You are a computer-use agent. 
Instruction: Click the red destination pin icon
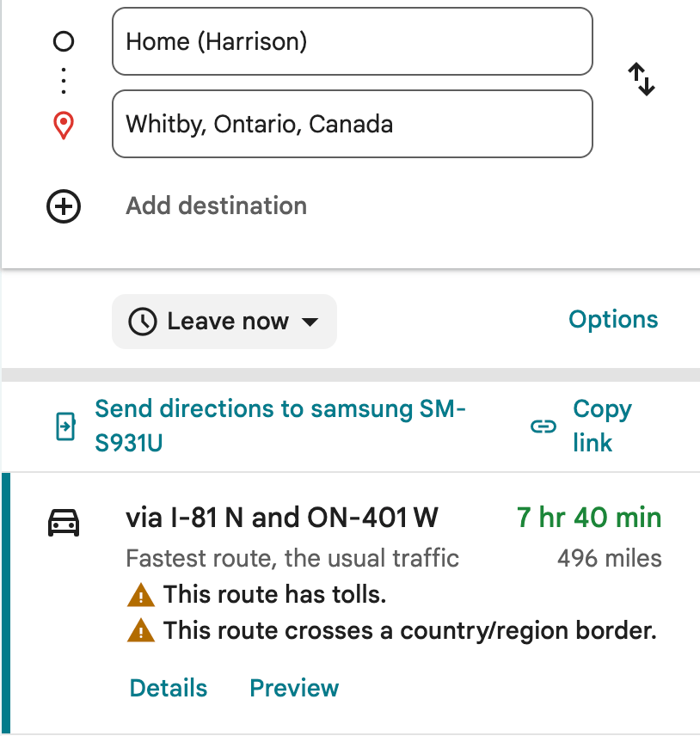click(64, 126)
